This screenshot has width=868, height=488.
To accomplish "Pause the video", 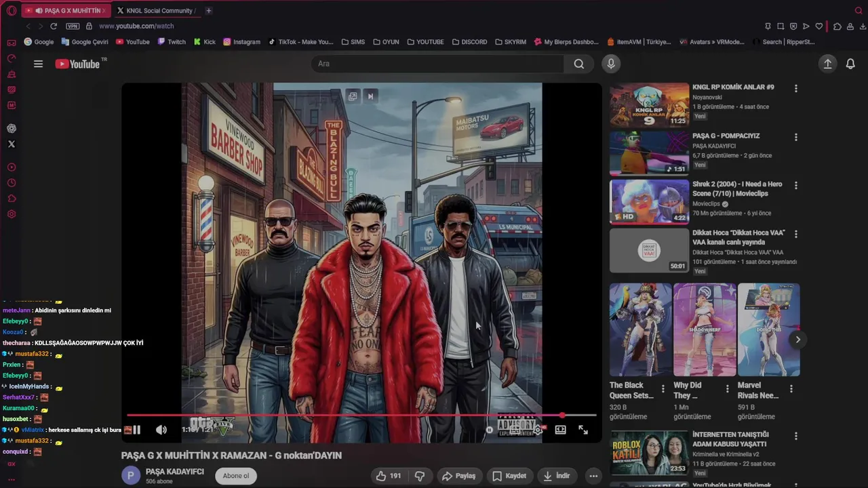I will (x=136, y=430).
